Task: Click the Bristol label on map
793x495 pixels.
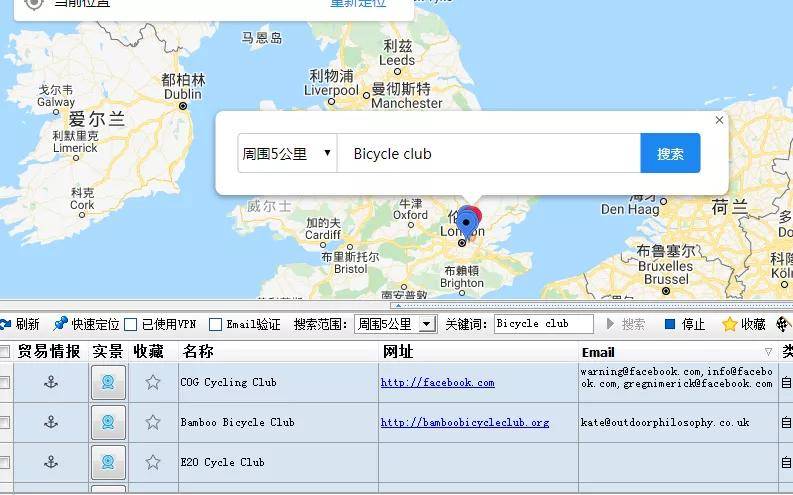Action: click(x=350, y=269)
